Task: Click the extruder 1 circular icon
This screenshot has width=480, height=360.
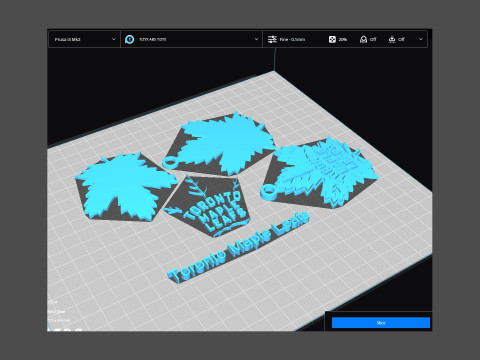Action: point(129,39)
